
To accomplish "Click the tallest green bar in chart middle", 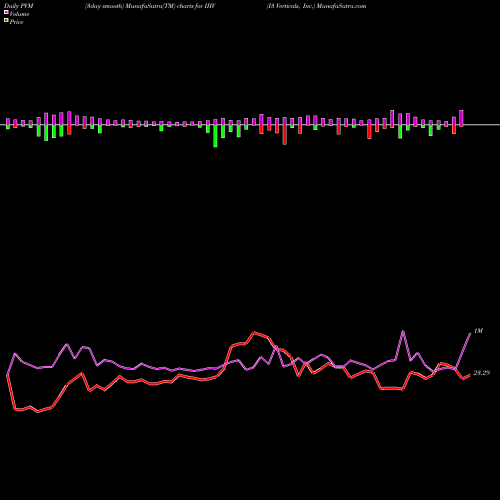I will pyautogui.click(x=215, y=136).
